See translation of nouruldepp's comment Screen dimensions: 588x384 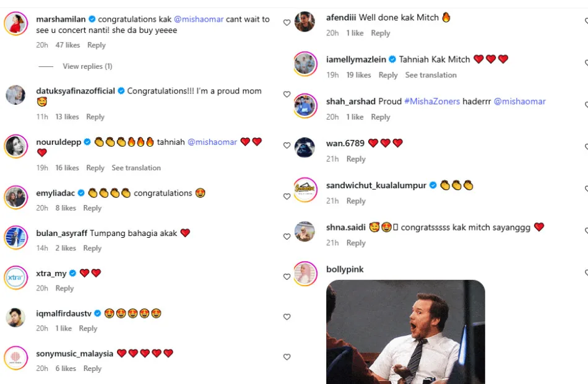point(136,168)
